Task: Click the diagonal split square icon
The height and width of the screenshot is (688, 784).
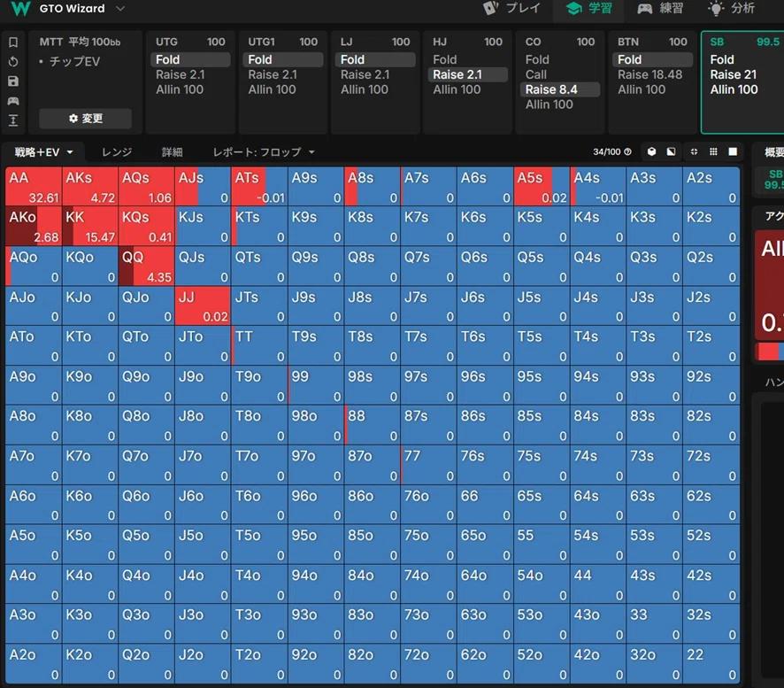Action: click(671, 151)
